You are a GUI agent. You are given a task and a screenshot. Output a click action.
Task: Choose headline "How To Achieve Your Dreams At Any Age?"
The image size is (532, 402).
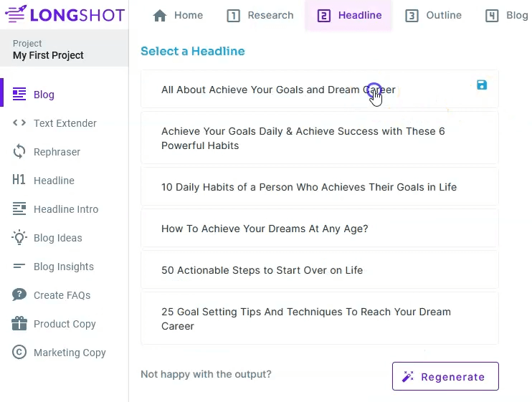pyautogui.click(x=320, y=228)
